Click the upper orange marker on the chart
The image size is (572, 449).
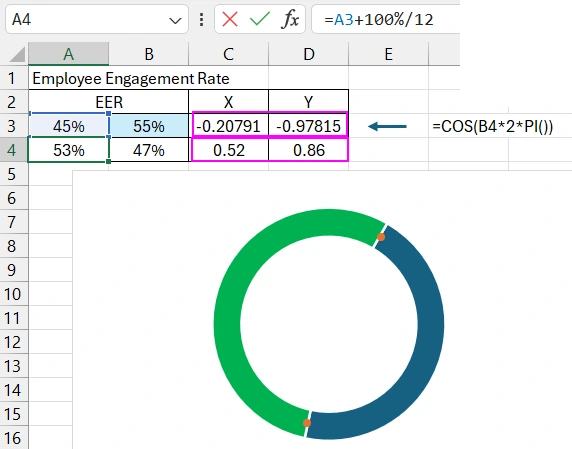coord(381,237)
